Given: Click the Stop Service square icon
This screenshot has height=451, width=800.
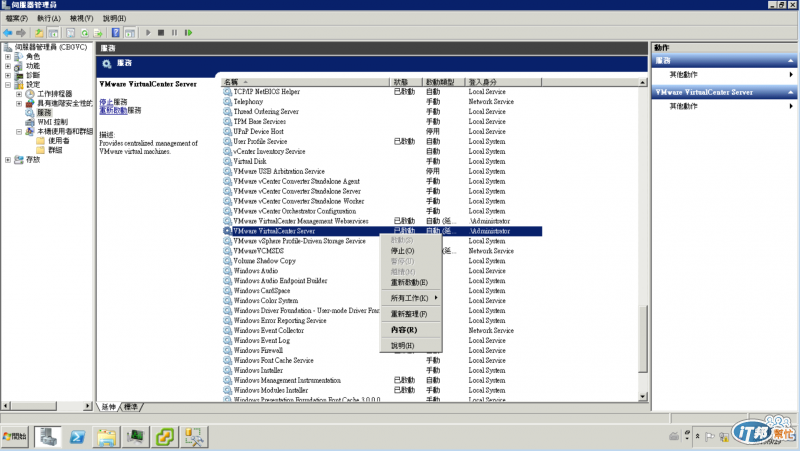Looking at the screenshot, I should point(161,33).
